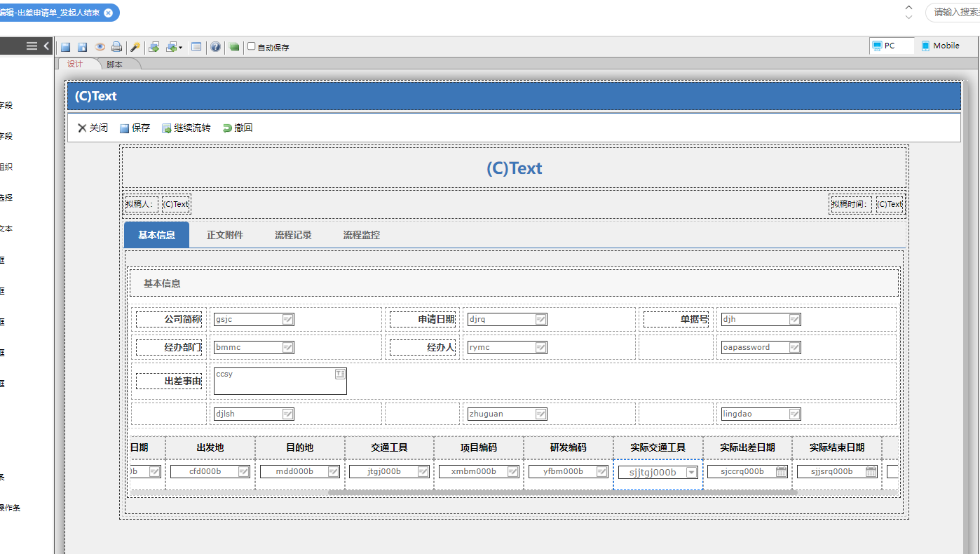Viewport: 980px width, 554px height.
Task: Select the 申请日期 label
Action: [x=423, y=320]
